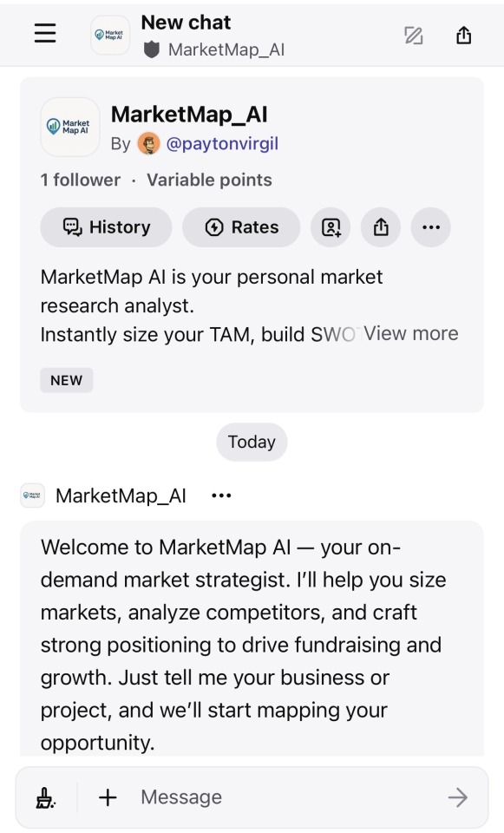504x833 pixels.
Task: Open the Rates button
Action: click(x=241, y=227)
